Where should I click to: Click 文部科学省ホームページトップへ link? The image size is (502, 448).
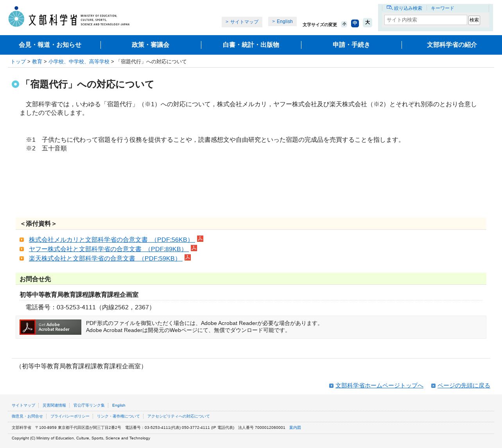(x=379, y=386)
